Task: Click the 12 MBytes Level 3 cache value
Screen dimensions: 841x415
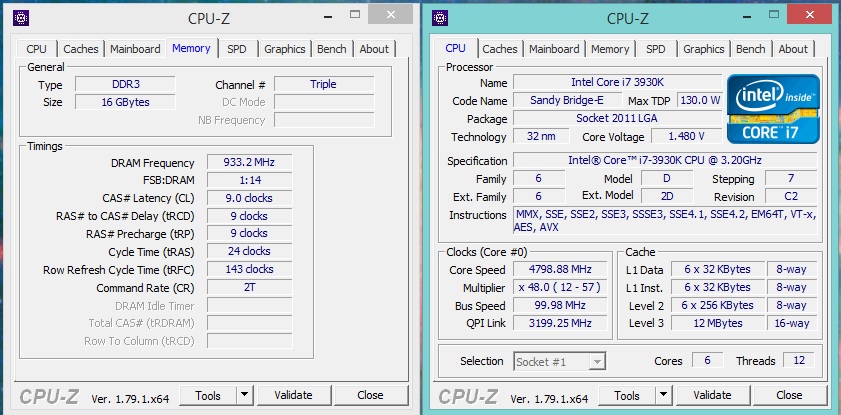Action: [718, 323]
